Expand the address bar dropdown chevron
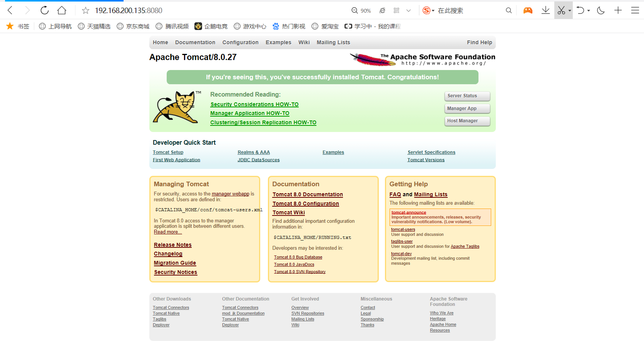 [408, 11]
